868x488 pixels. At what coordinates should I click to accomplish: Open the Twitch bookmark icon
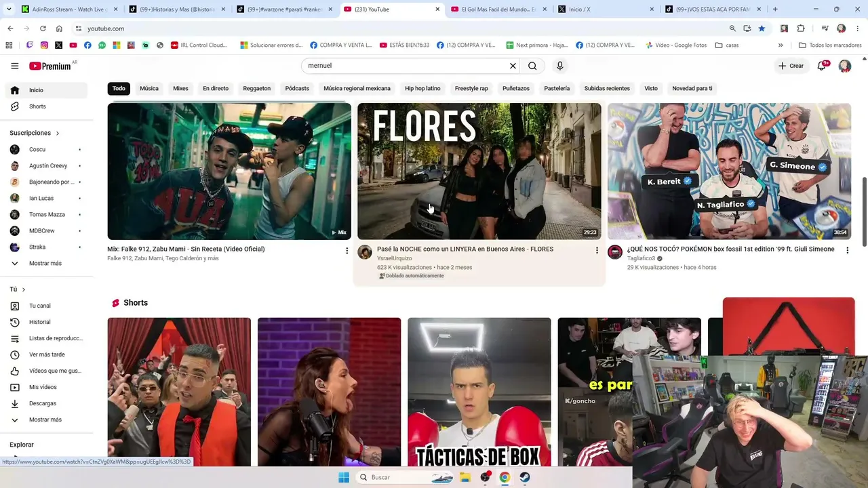pyautogui.click(x=29, y=45)
